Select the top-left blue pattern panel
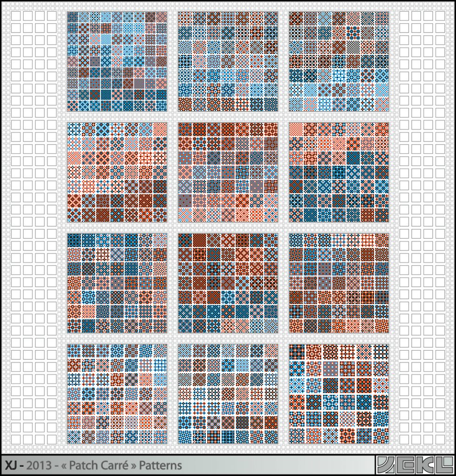This screenshot has width=456, height=476. pos(117,61)
